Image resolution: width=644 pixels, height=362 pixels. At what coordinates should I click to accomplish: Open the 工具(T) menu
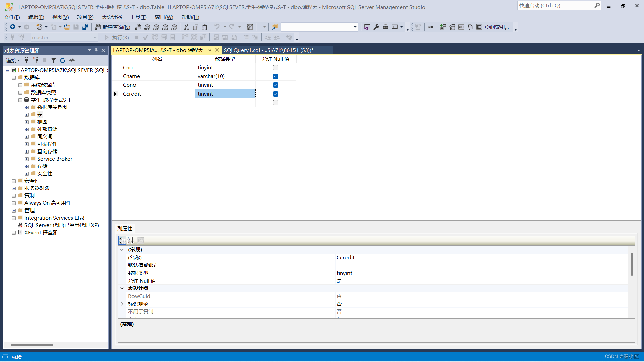138,17
